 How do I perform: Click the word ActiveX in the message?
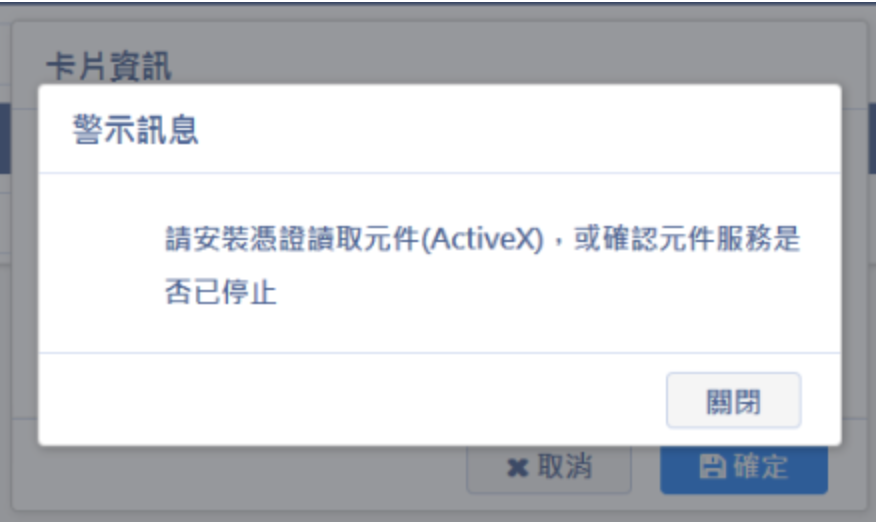[x=483, y=239]
